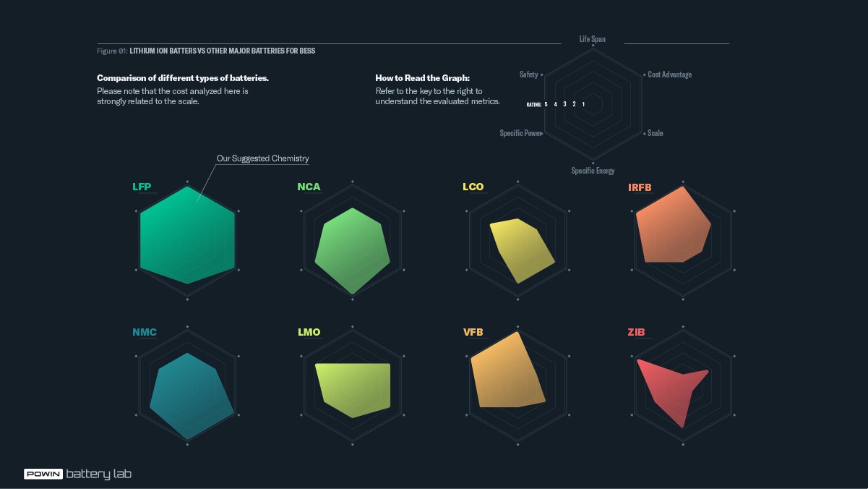This screenshot has width=868, height=489.
Task: Select the LFP chemistry heading
Action: click(142, 187)
